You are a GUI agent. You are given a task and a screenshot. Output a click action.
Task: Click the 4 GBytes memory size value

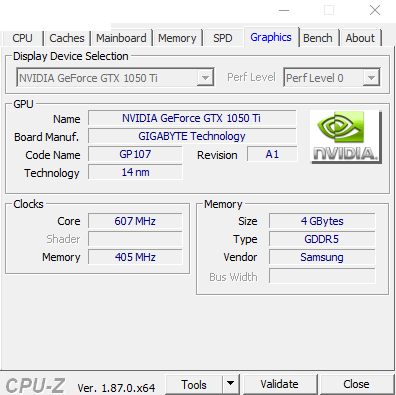(x=322, y=221)
